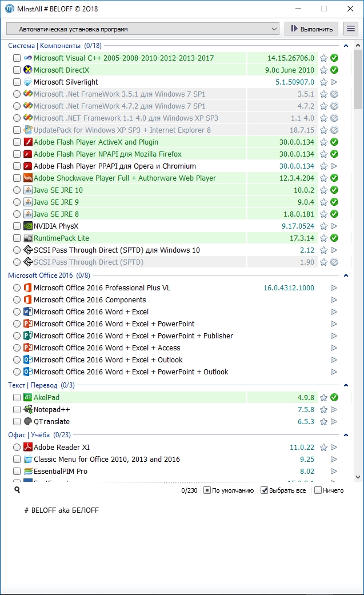The width and height of the screenshot is (364, 595).
Task: Click the 'Выполнить' button
Action: 311,29
